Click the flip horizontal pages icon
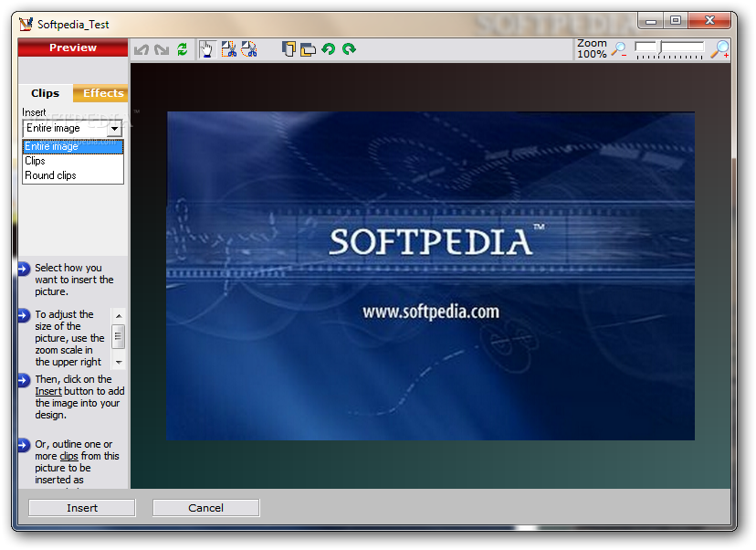756x550 pixels. pos(308,49)
